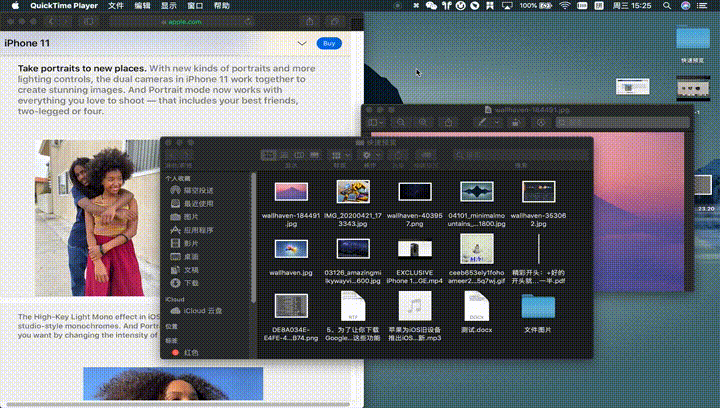Screen dimensions: 720x408
Task: Select the 04101_minimalmountains image file
Action: pyautogui.click(x=477, y=191)
